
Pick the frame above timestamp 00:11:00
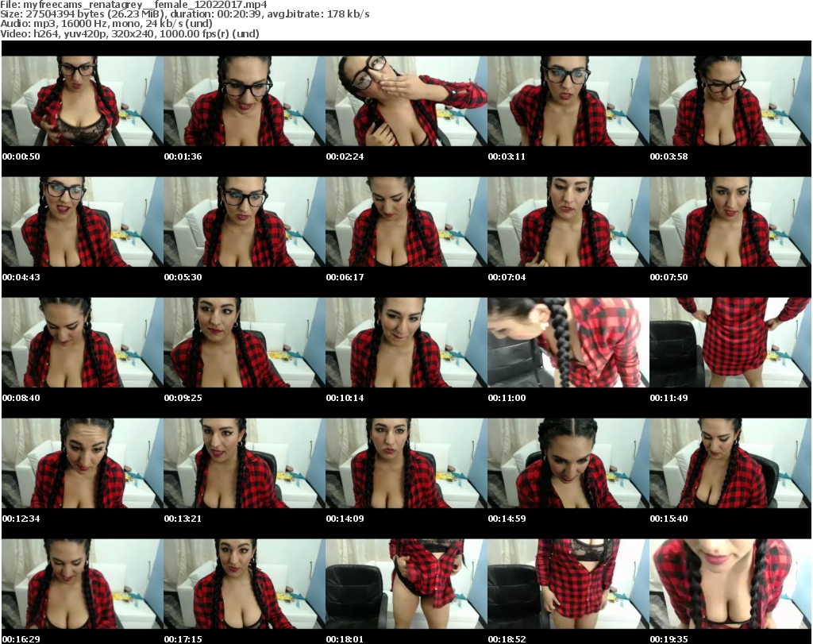568,342
